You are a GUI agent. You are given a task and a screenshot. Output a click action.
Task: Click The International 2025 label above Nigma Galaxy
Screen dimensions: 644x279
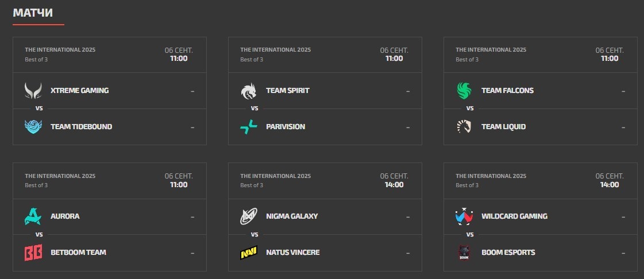tap(275, 176)
